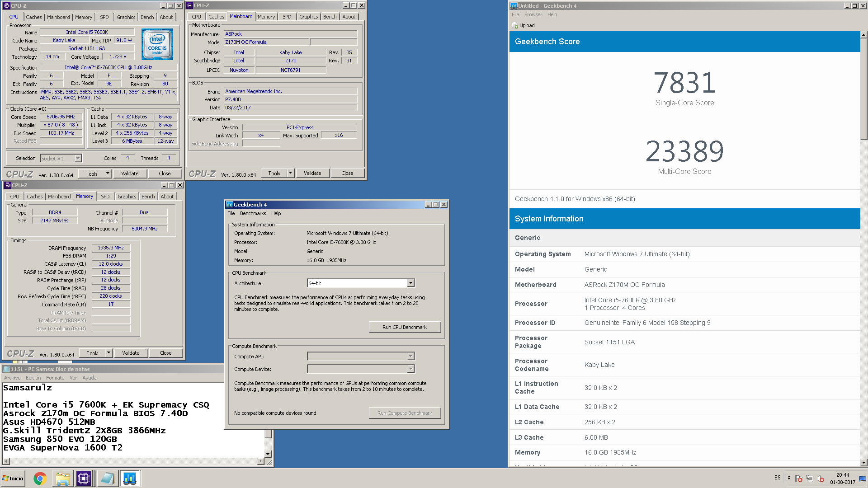Click the Core Voltage 1.728 V value
This screenshot has width=868, height=488.
pyautogui.click(x=118, y=56)
